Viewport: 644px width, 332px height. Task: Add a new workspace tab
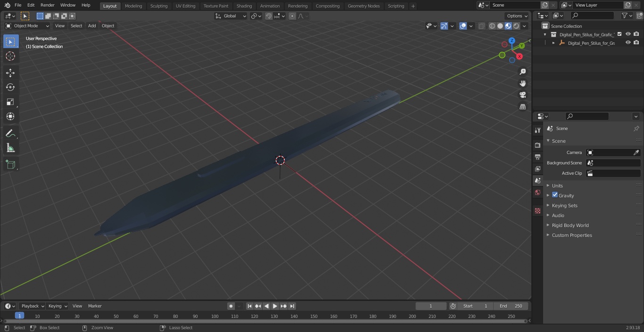413,6
